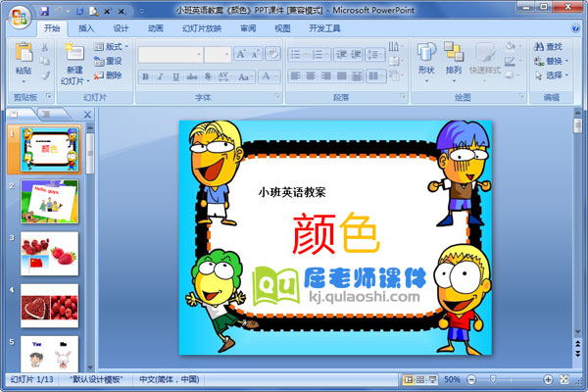The width and height of the screenshot is (588, 392).
Task: Start slide show from status bar
Action: click(433, 379)
